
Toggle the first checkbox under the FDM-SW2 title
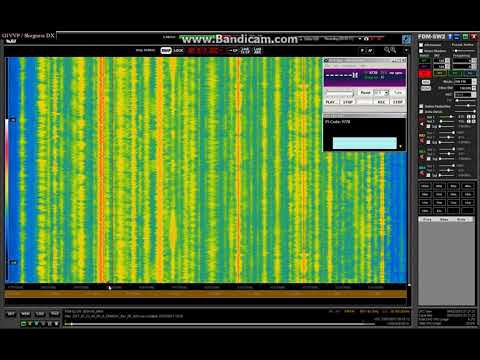(421, 45)
